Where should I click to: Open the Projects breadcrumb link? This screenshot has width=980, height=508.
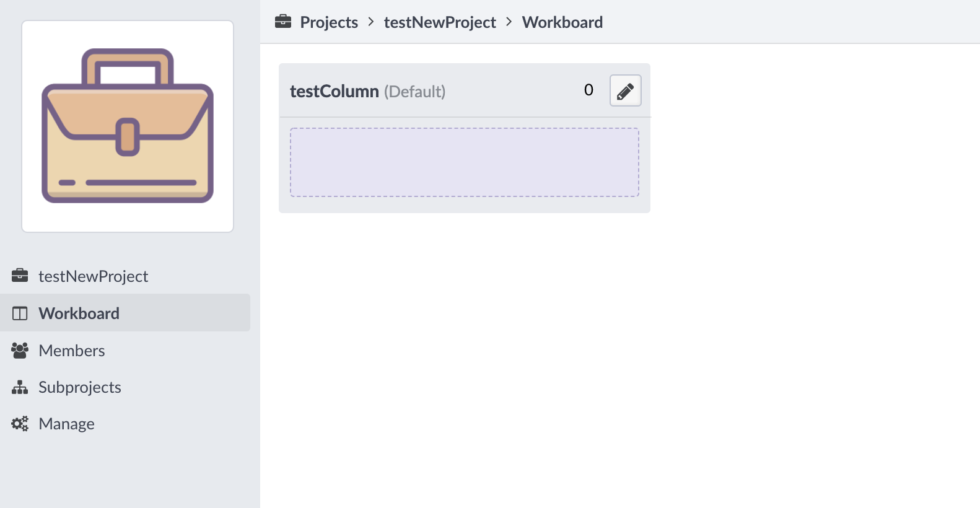coord(329,22)
